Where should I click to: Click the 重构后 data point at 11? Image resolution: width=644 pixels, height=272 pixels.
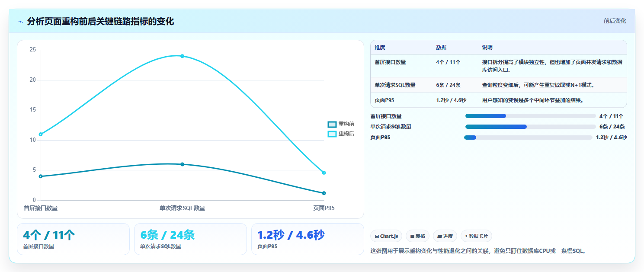[41, 134]
